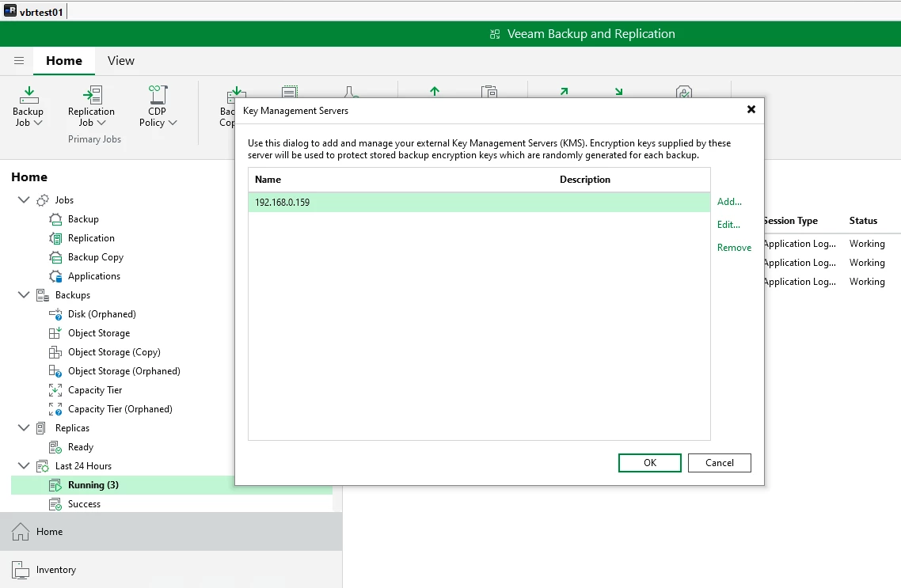Click the Backups node icon
The image size is (901, 588).
43,295
